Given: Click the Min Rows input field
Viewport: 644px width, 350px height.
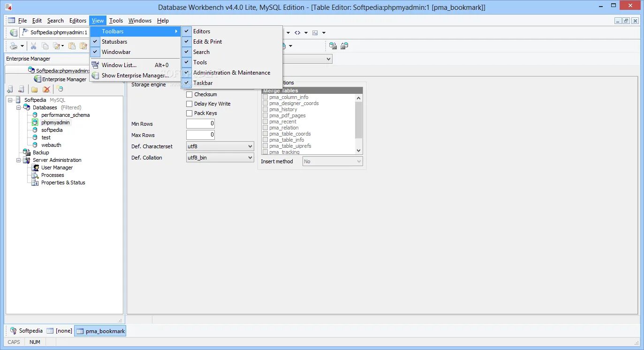Looking at the screenshot, I should 200,124.
